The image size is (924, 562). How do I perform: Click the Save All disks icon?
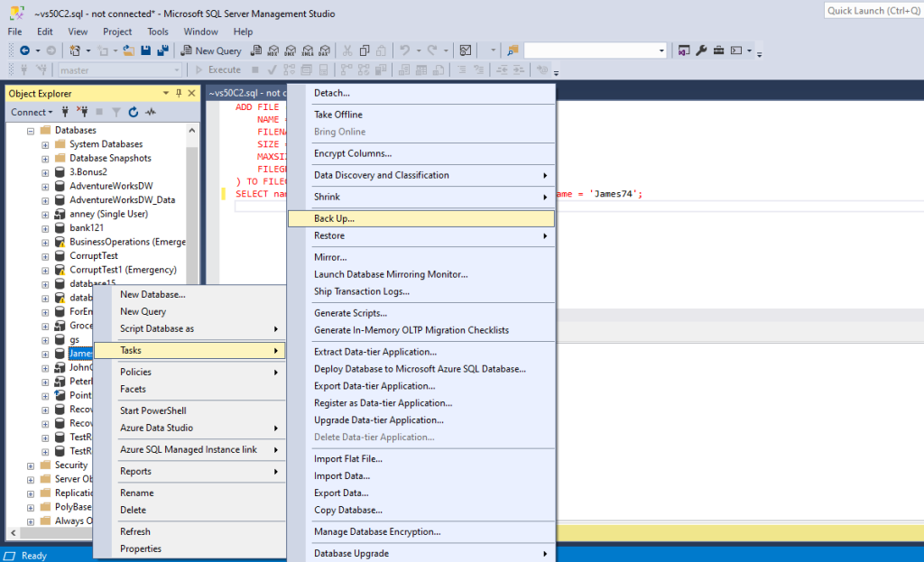(x=162, y=51)
